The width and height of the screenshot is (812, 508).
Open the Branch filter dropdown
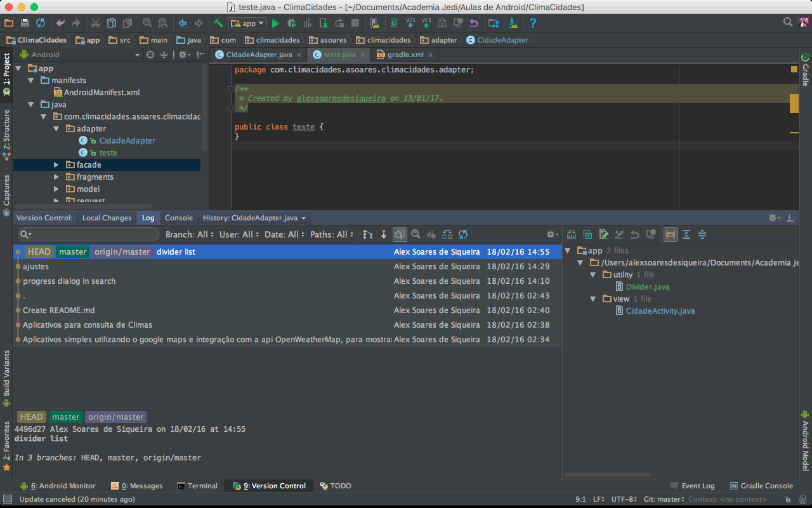[x=190, y=234]
